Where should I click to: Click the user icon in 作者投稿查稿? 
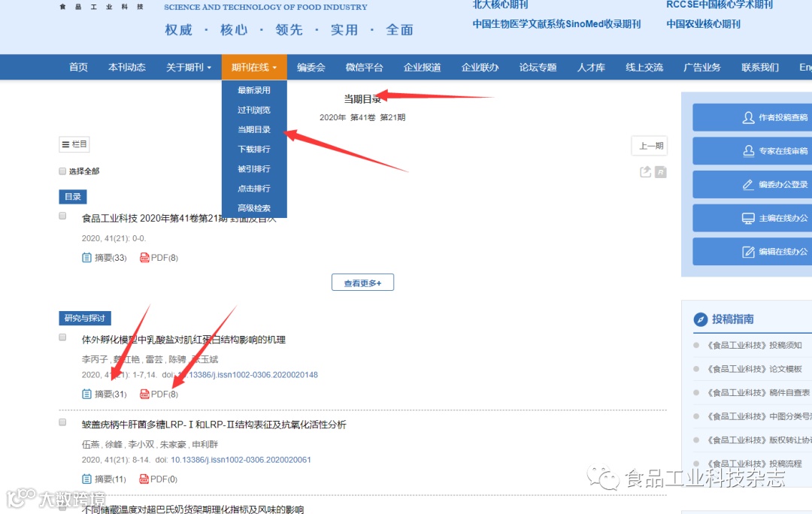(x=748, y=117)
